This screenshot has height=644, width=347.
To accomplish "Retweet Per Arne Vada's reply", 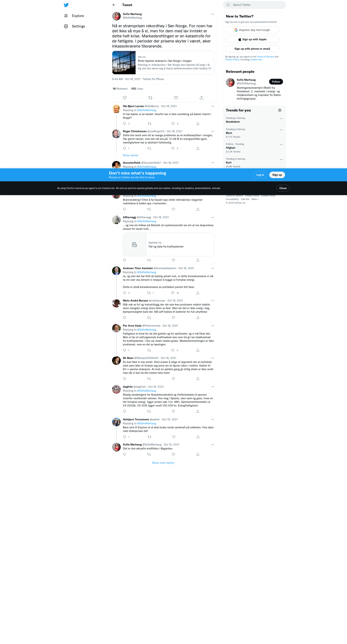I will pos(149,350).
